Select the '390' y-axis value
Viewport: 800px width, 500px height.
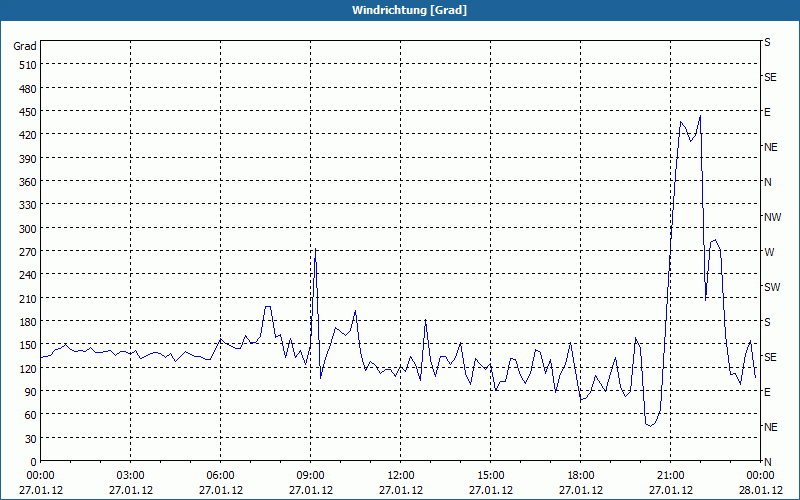pyautogui.click(x=28, y=159)
